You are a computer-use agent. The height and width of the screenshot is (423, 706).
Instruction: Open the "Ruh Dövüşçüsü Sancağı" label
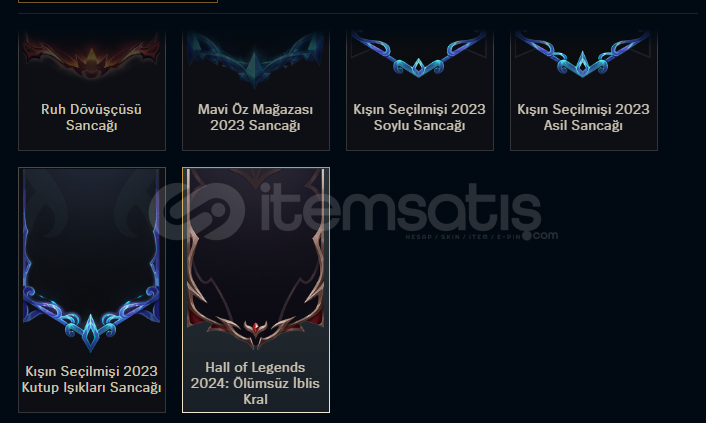pyautogui.click(x=91, y=117)
